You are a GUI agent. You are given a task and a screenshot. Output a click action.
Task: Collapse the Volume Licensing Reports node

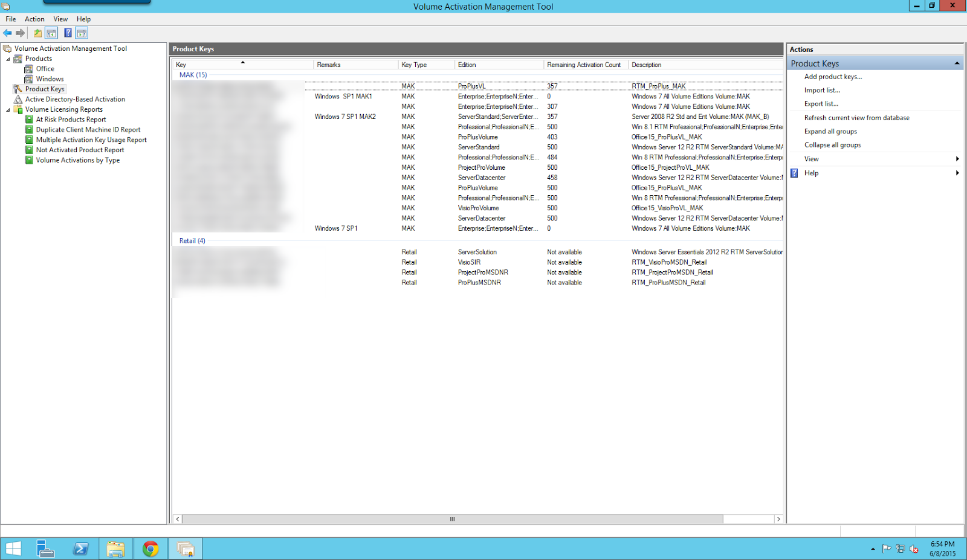pos(8,110)
